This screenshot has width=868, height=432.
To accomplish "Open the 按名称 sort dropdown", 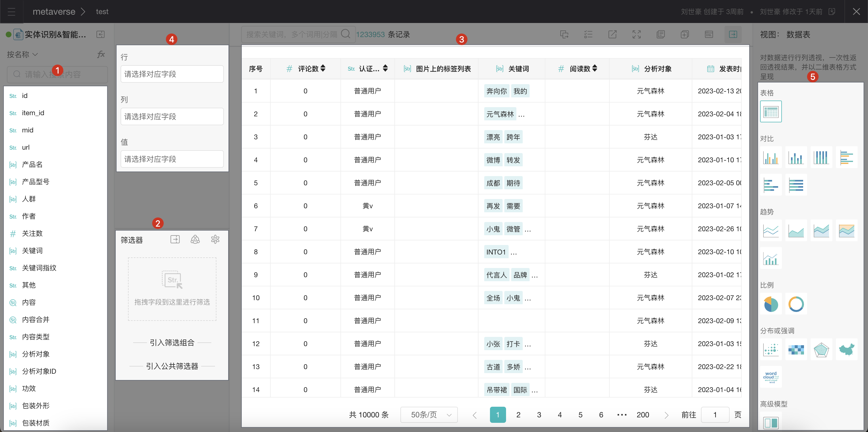I will click(x=22, y=54).
